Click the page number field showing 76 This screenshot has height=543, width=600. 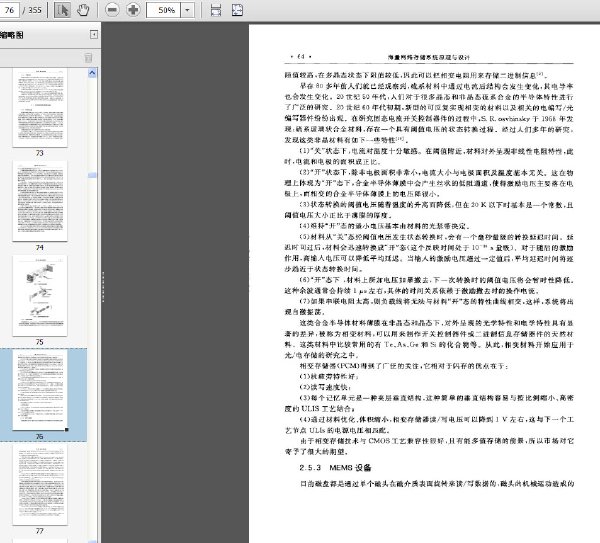coord(9,10)
